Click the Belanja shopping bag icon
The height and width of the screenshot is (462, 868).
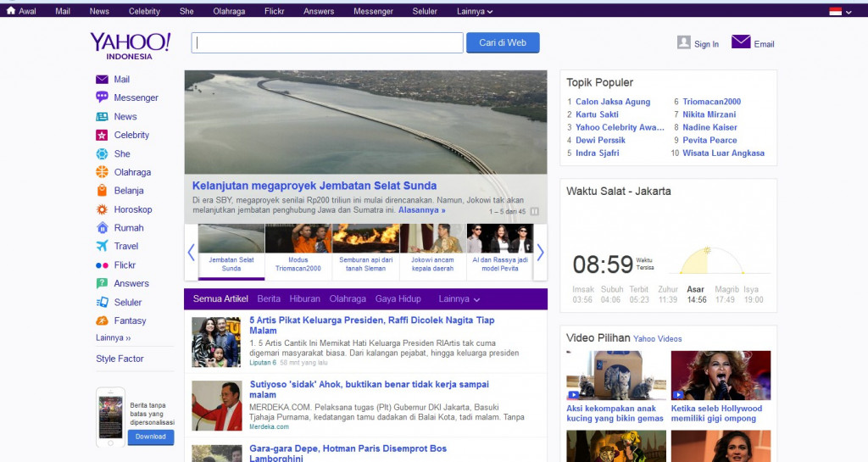pos(102,191)
